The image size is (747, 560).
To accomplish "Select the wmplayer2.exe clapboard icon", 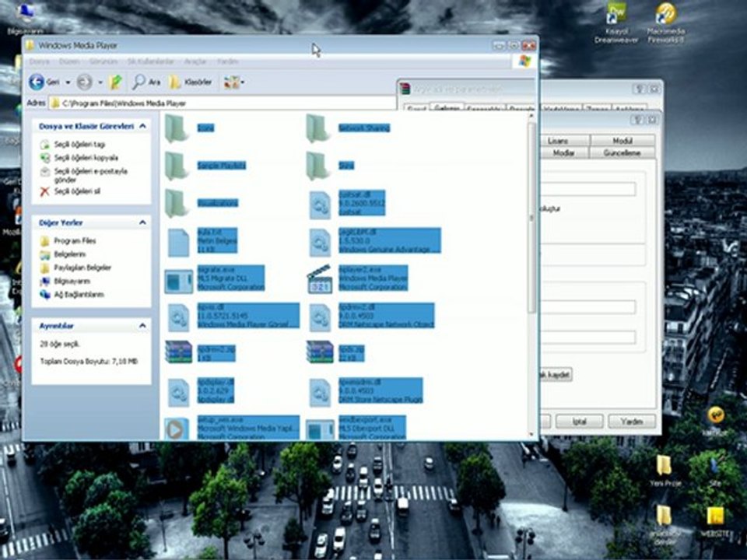I will click(x=319, y=279).
